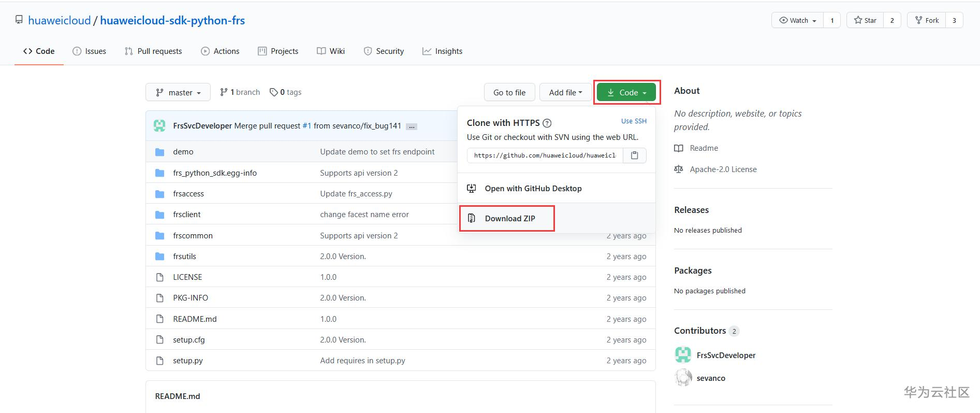Click the Apache-2.0 License scale icon
This screenshot has width=980, height=413.
pos(679,169)
